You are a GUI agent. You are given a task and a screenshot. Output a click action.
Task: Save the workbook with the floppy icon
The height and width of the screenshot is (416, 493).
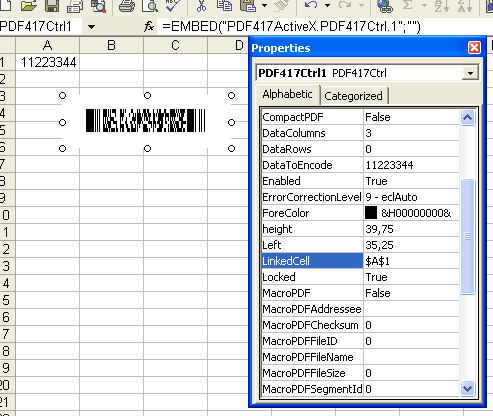tap(52, 5)
